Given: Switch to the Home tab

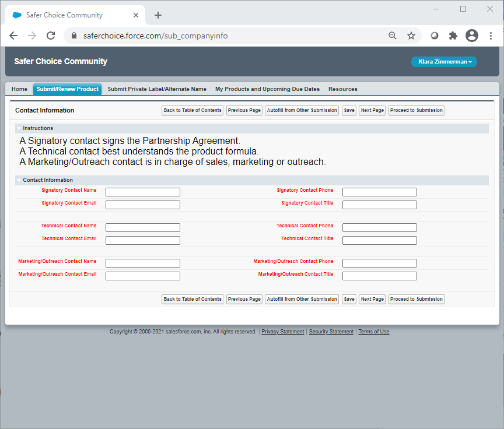Looking at the screenshot, I should click(x=19, y=89).
